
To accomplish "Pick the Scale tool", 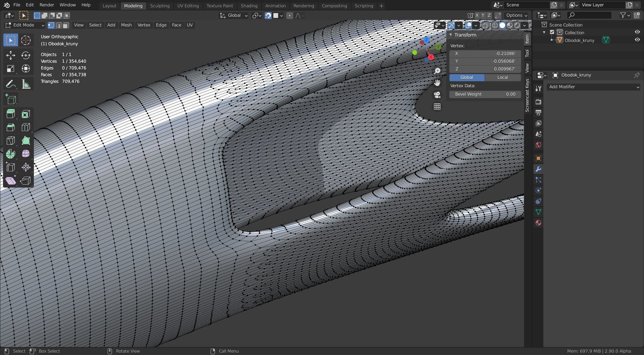I will click(x=11, y=69).
